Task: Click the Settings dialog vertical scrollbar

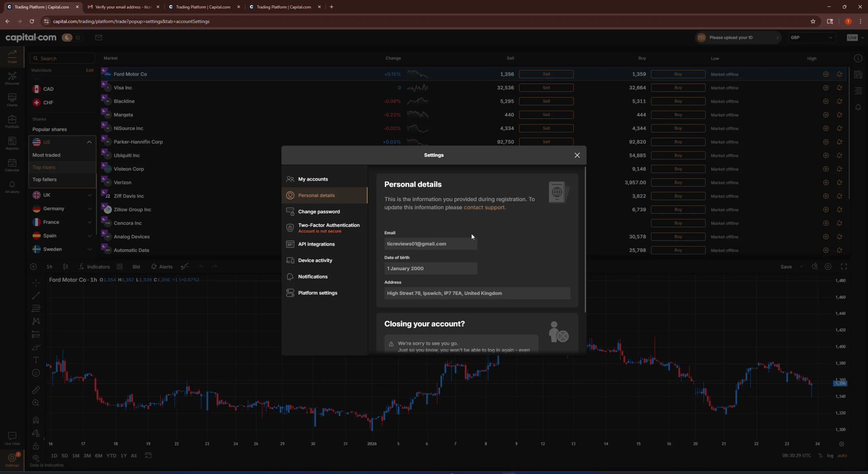Action: tap(585, 240)
